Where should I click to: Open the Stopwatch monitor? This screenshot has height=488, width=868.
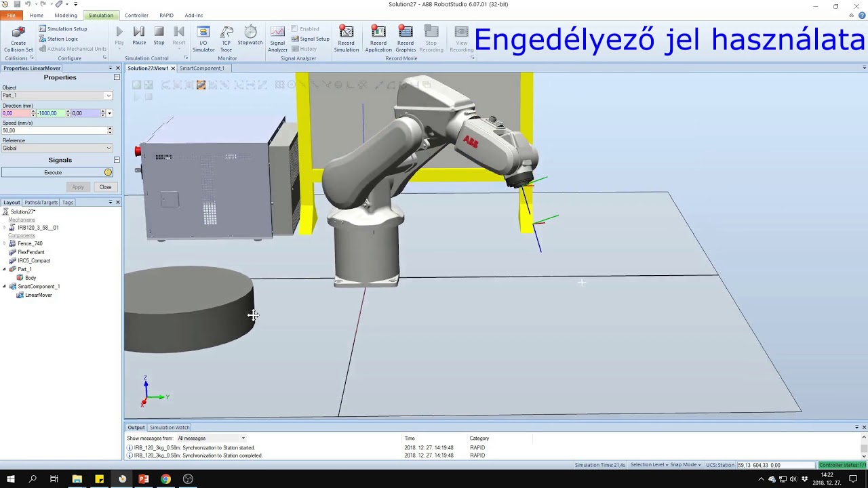(x=250, y=36)
